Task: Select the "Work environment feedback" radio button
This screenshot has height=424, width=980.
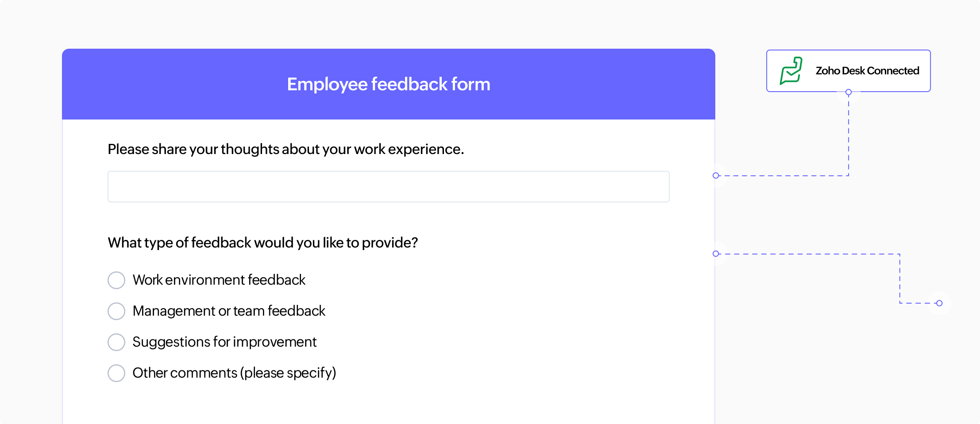Action: click(116, 280)
